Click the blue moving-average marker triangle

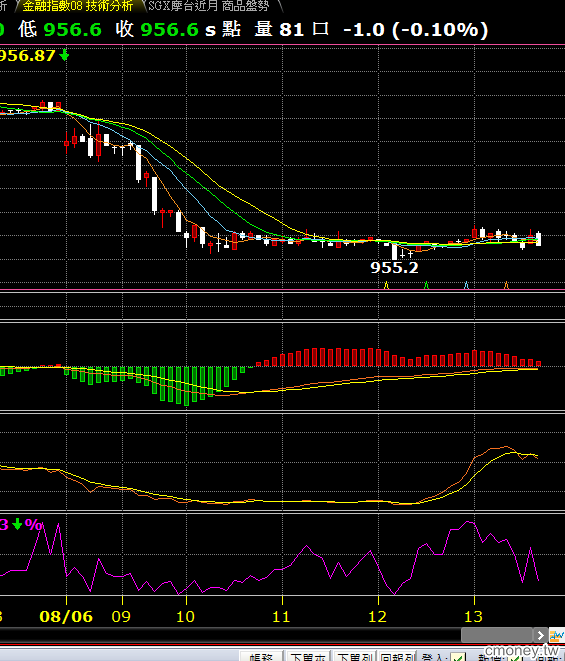[x=466, y=285]
